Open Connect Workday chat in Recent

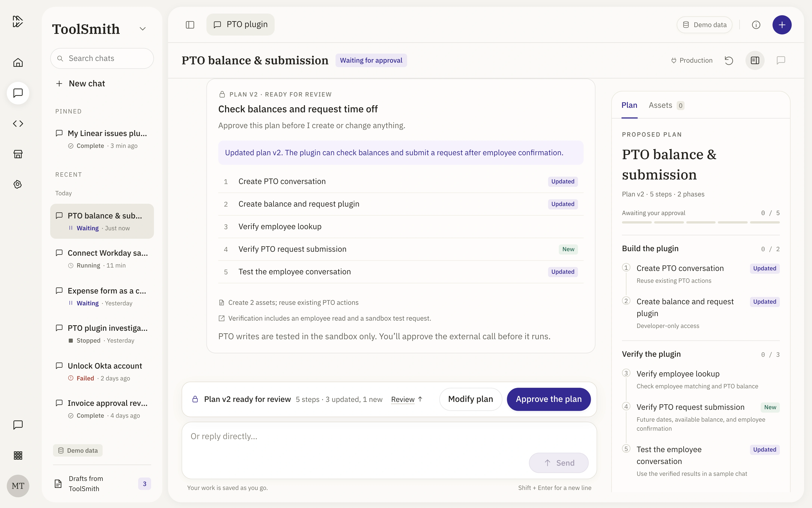coord(102,259)
